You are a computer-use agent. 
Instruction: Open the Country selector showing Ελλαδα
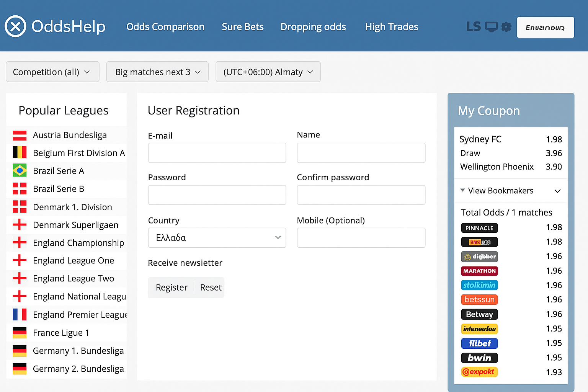tap(217, 238)
